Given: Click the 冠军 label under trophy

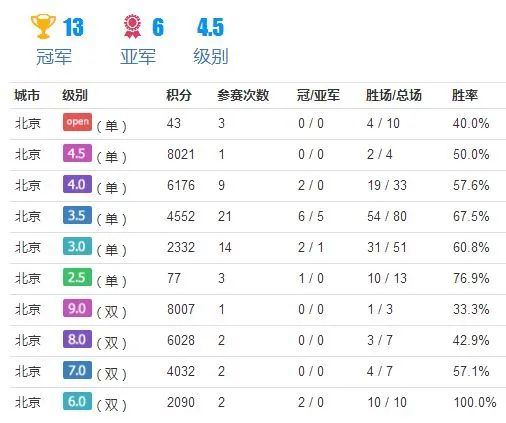Looking at the screenshot, I should point(54,56).
